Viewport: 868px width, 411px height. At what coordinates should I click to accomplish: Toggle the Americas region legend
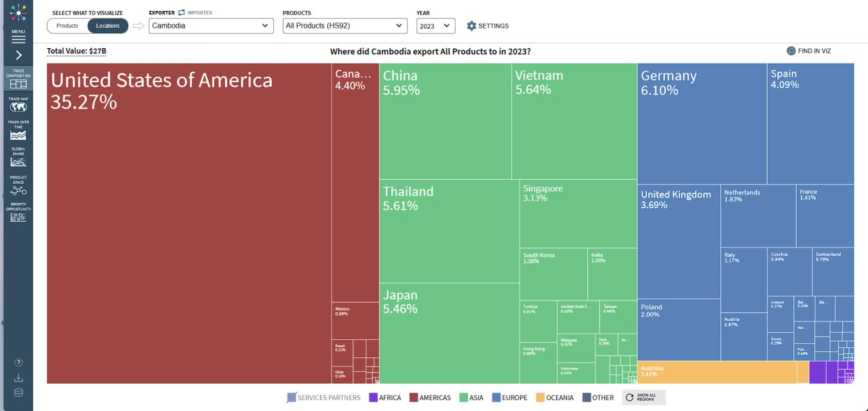(x=429, y=397)
